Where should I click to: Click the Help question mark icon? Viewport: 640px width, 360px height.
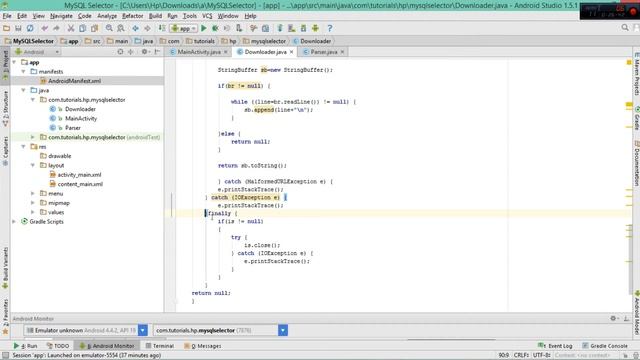pyautogui.click(x=330, y=28)
